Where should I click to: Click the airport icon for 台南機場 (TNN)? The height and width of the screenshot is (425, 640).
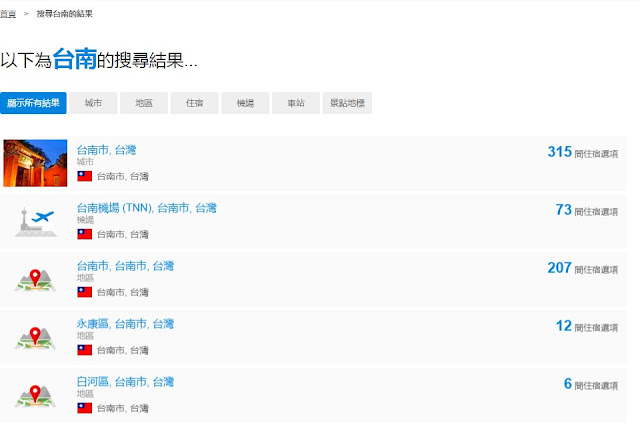point(36,222)
